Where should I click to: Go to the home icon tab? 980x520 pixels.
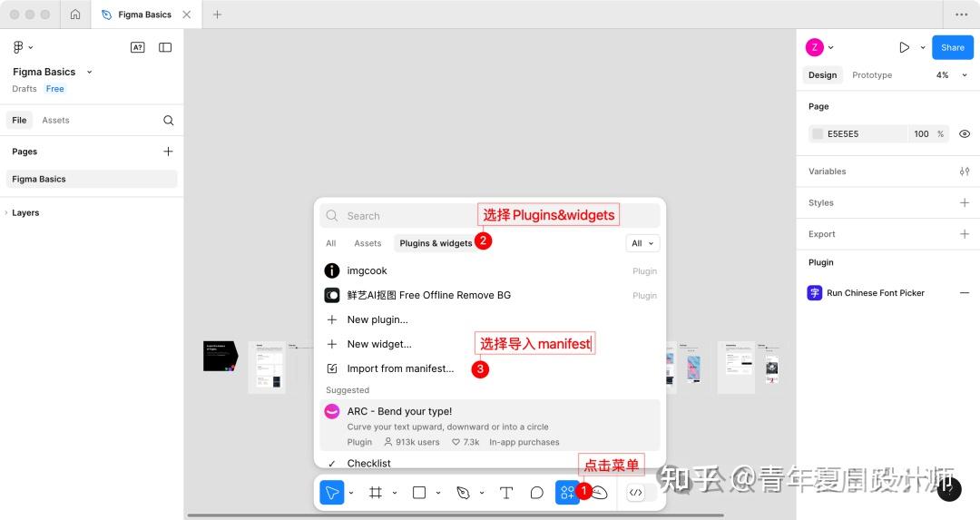[x=75, y=15]
